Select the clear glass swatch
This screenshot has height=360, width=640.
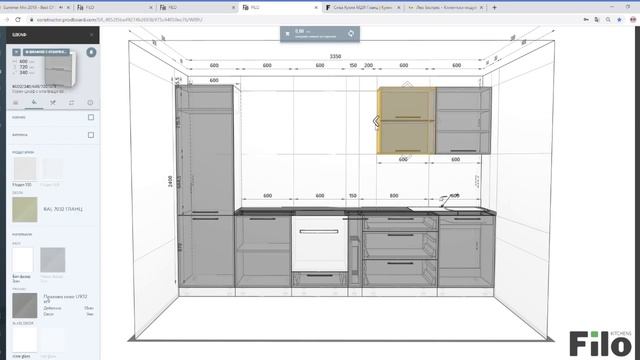tap(25, 340)
